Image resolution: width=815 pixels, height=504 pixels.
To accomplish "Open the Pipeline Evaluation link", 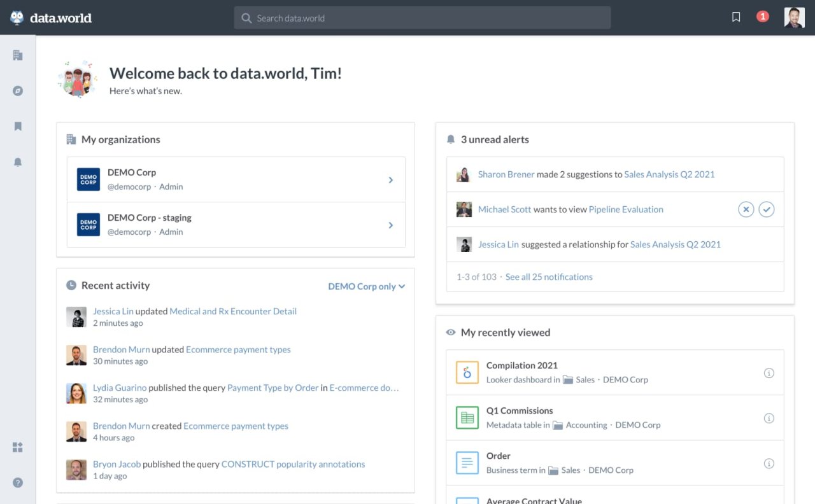I will pos(626,209).
